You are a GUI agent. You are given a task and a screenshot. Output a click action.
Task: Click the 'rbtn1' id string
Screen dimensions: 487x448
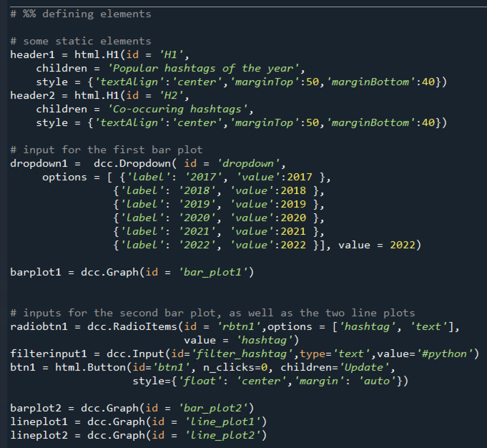point(239,327)
